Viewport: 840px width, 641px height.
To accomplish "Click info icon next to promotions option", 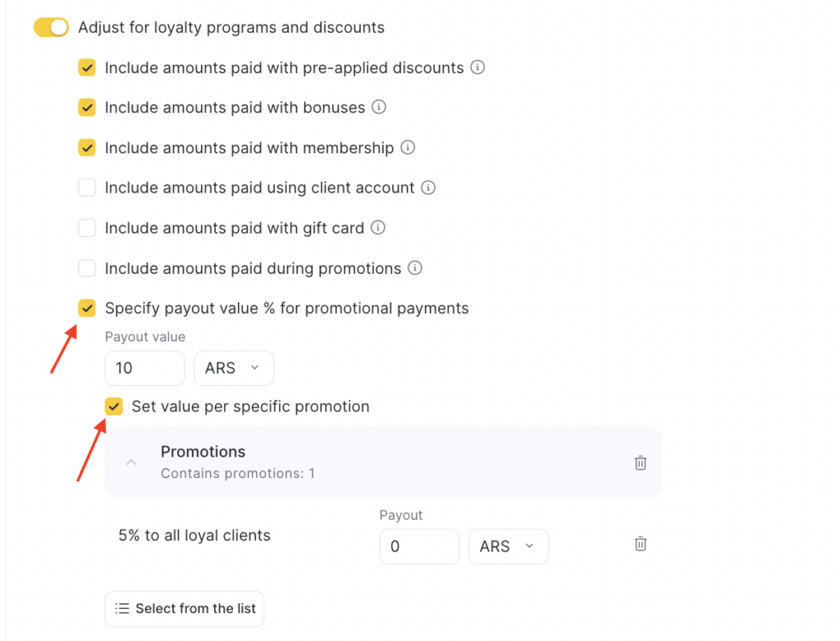I will coord(415,268).
